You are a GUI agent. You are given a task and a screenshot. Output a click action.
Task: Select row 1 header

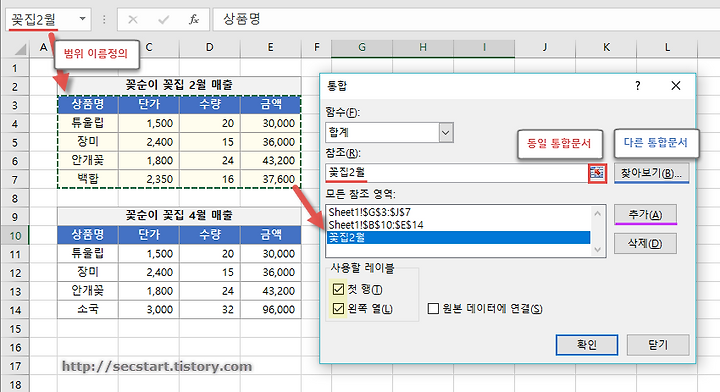pos(15,68)
